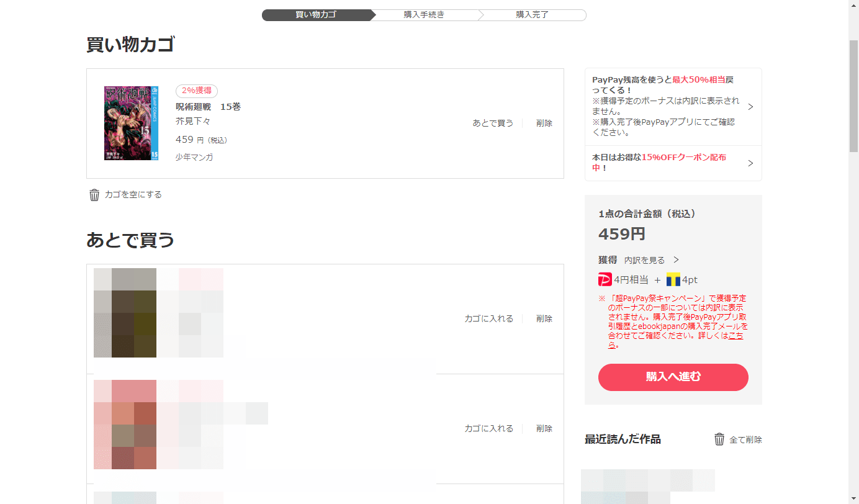This screenshot has height=504, width=859.
Task: Open the second blurred saved-for-later cover
Action: click(x=125, y=425)
